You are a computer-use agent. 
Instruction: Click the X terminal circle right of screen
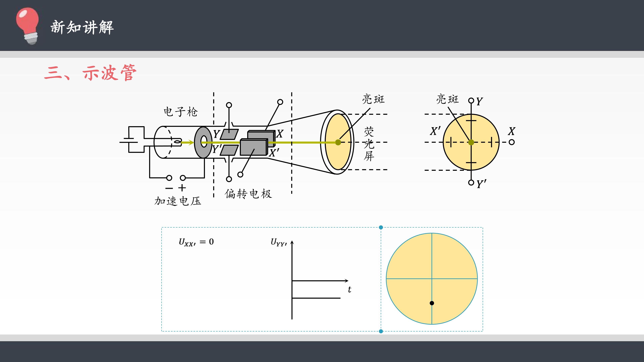click(512, 142)
